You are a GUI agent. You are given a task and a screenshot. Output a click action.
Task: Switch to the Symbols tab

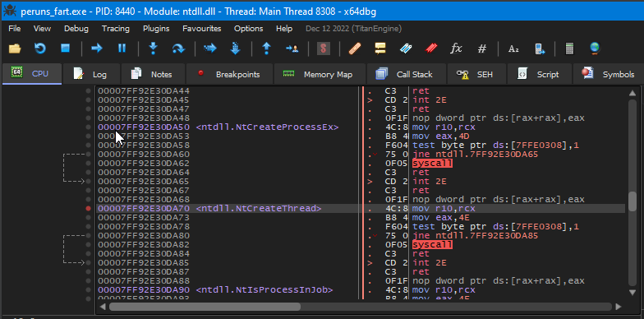click(x=608, y=74)
